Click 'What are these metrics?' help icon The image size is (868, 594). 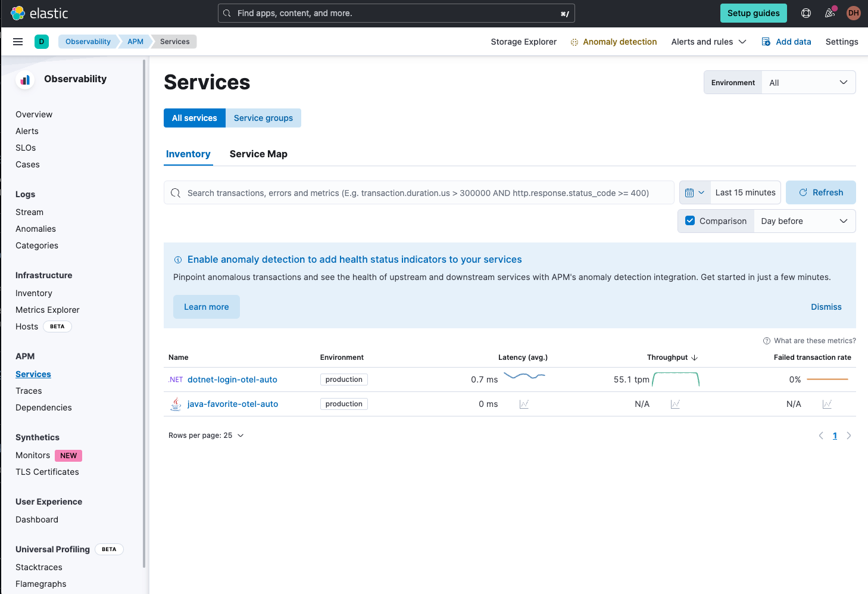767,341
